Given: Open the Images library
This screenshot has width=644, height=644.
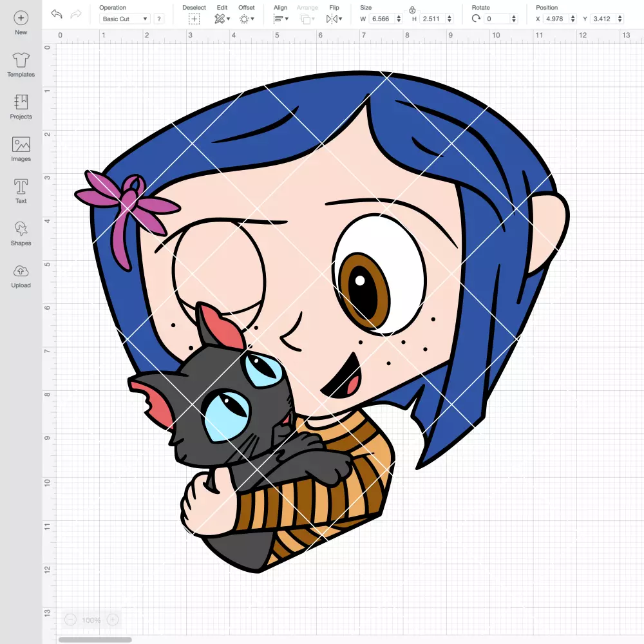Looking at the screenshot, I should click(x=21, y=149).
